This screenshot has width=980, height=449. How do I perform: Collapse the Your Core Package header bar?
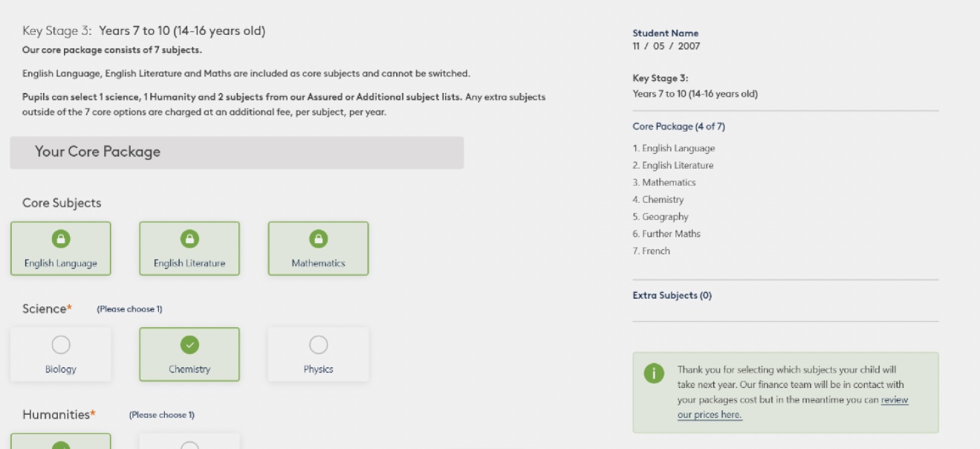pos(236,152)
